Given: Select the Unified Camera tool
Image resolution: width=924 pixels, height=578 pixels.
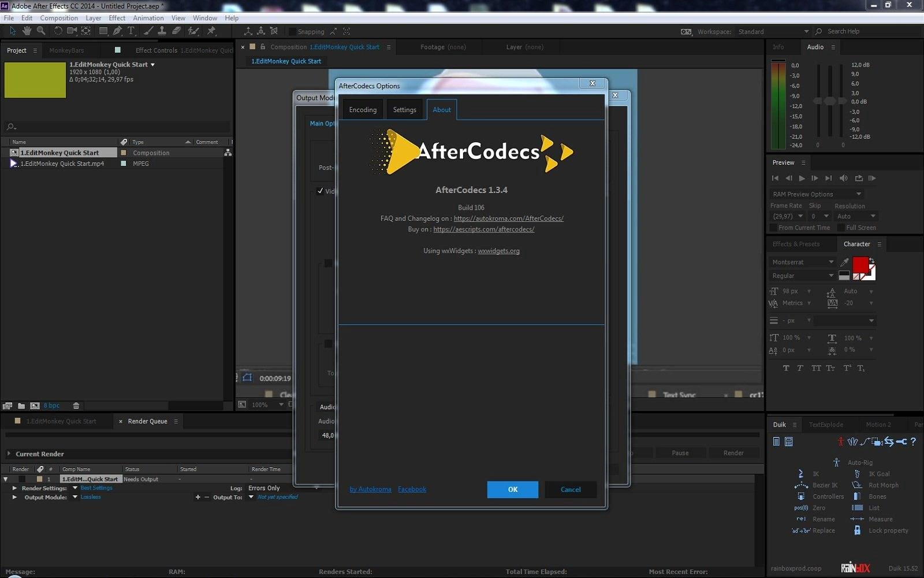Looking at the screenshot, I should (72, 31).
